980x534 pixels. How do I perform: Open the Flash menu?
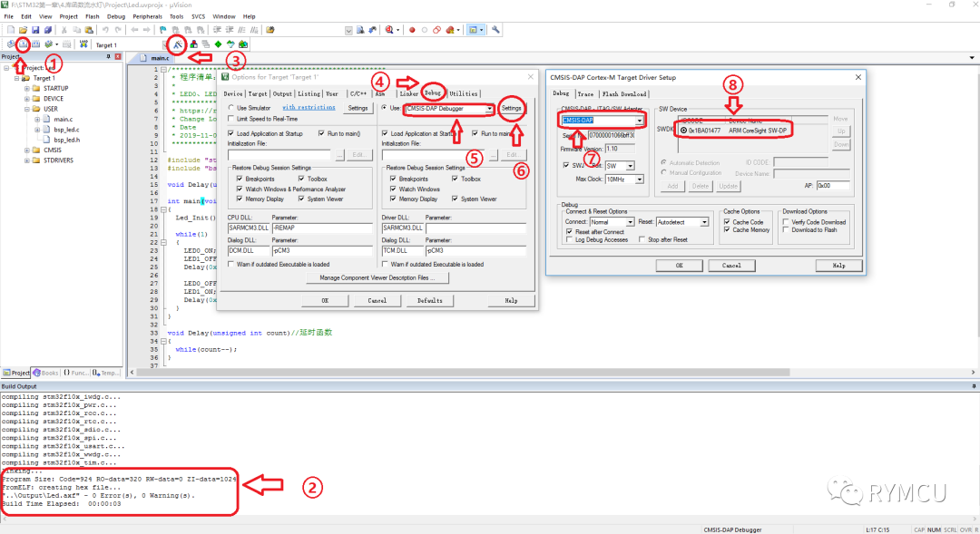(x=92, y=17)
